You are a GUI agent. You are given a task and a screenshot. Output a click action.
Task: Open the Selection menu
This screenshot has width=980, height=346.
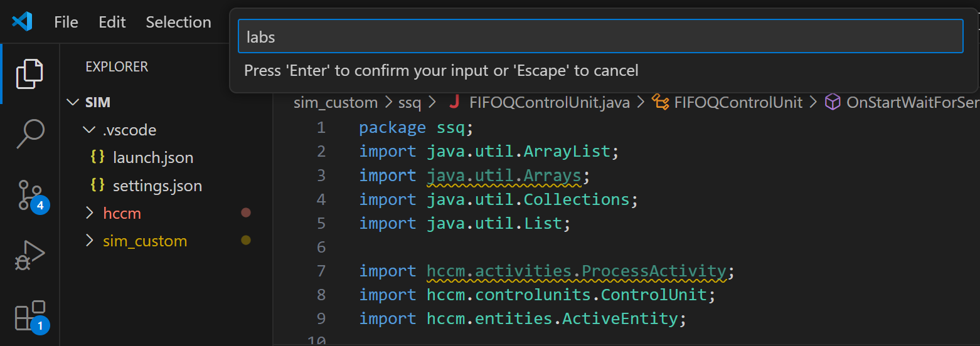coord(178,22)
